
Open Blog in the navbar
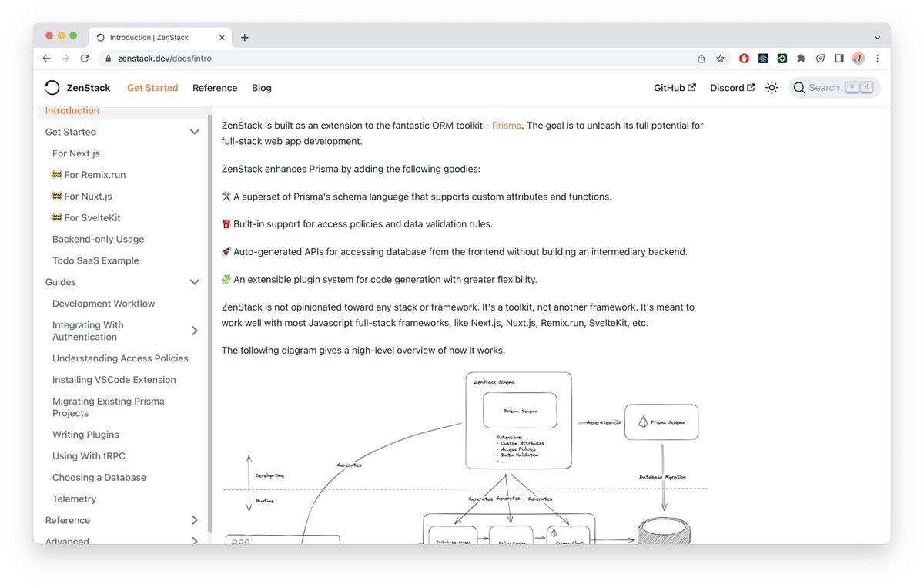[x=262, y=88]
